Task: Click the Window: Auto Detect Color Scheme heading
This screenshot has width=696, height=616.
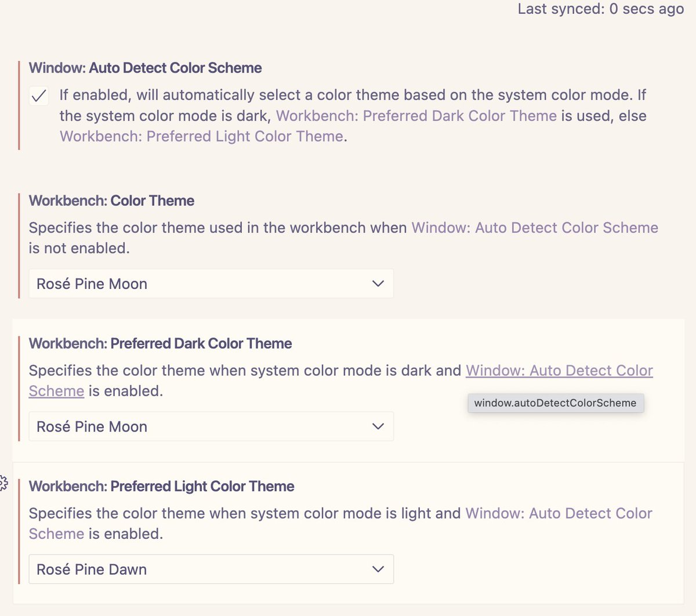Action: click(x=145, y=68)
